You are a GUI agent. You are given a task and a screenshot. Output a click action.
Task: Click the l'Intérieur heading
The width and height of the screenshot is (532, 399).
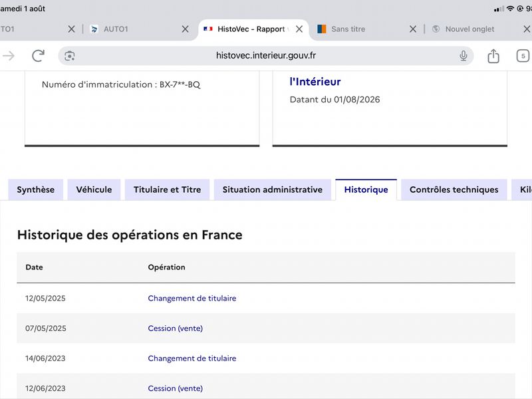315,81
